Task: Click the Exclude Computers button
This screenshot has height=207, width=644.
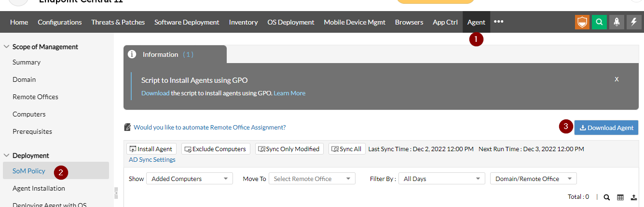Action: click(216, 149)
